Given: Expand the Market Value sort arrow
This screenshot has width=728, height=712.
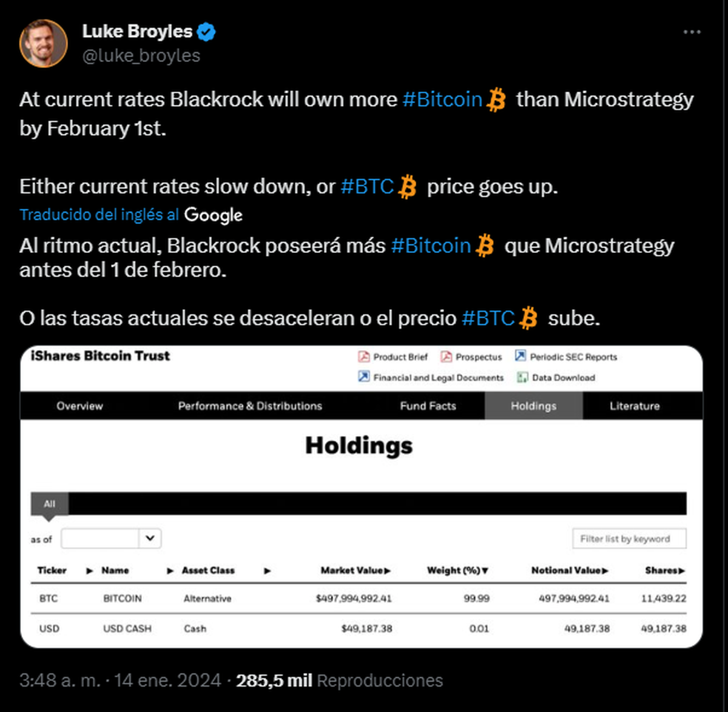Looking at the screenshot, I should tap(388, 571).
